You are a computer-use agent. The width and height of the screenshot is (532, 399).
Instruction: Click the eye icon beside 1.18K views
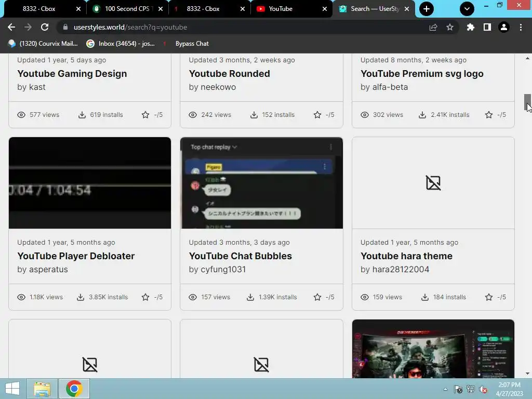(x=21, y=297)
